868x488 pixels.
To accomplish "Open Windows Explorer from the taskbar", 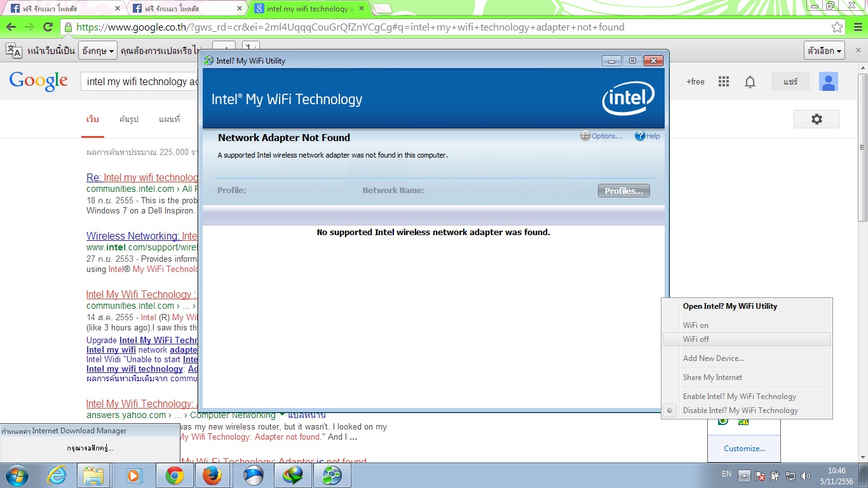I will click(x=93, y=475).
